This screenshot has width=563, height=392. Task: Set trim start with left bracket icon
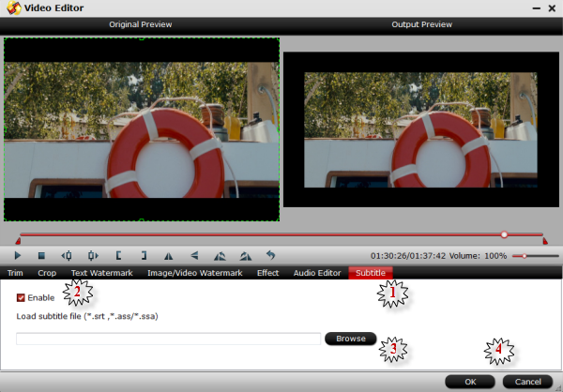click(x=118, y=256)
